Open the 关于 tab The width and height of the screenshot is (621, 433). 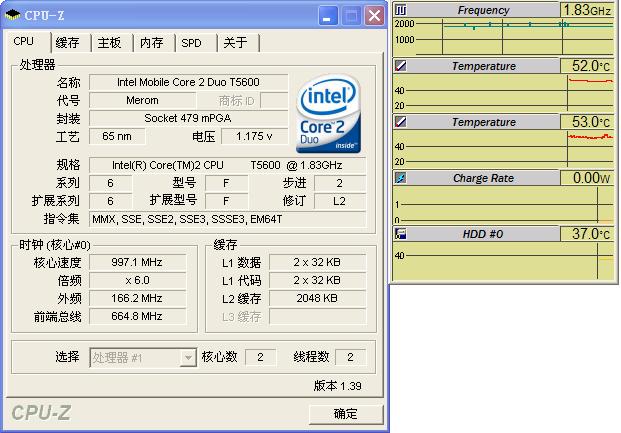pos(238,43)
